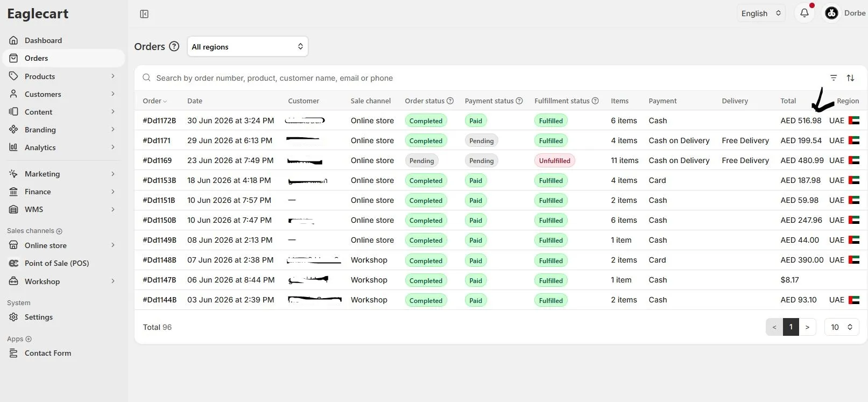Expand the Online store channel chevron
Viewport: 868px width, 402px height.
click(113, 245)
